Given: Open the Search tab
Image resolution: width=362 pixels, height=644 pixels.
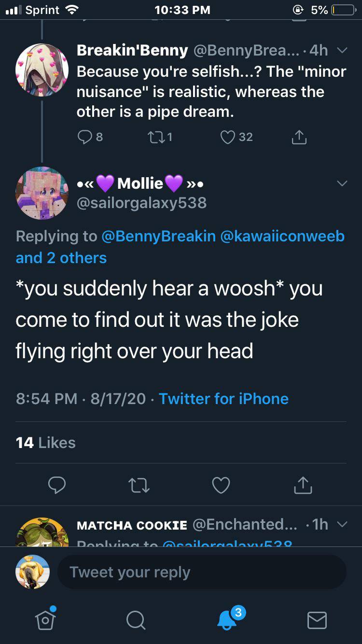Looking at the screenshot, I should point(136,620).
